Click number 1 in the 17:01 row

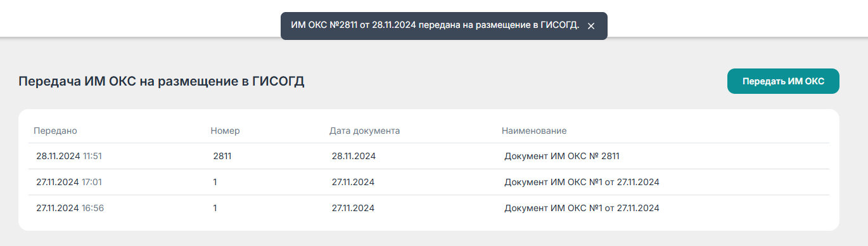tap(215, 182)
